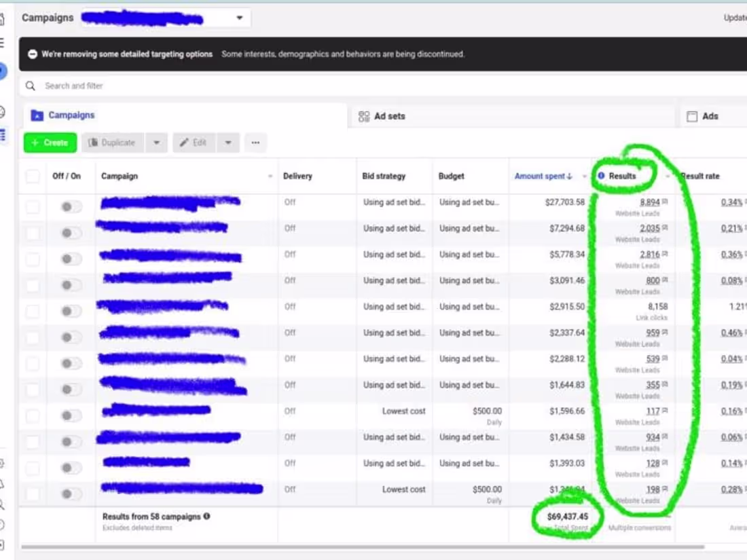747x560 pixels.
Task: Click the info icon beside Results column header
Action: (x=600, y=175)
